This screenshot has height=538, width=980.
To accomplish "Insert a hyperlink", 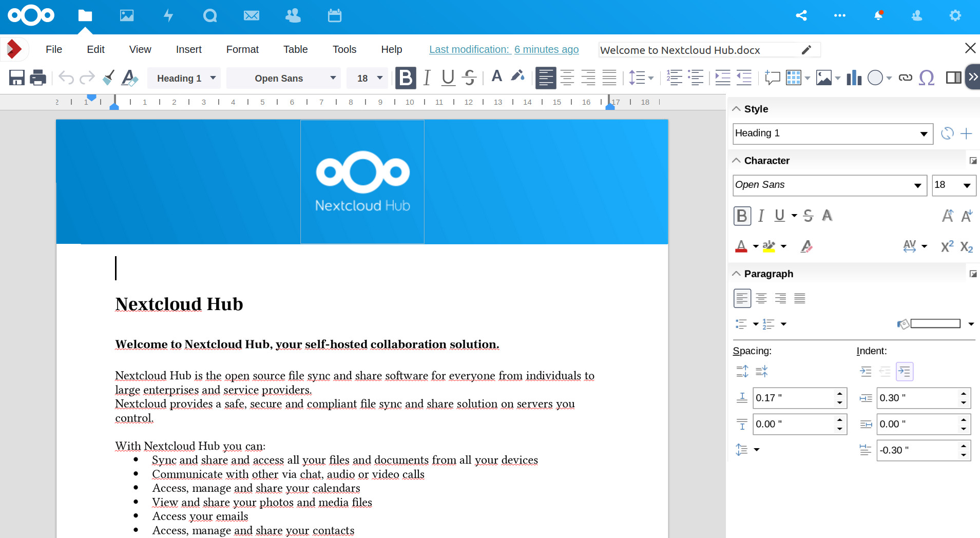I will 905,78.
